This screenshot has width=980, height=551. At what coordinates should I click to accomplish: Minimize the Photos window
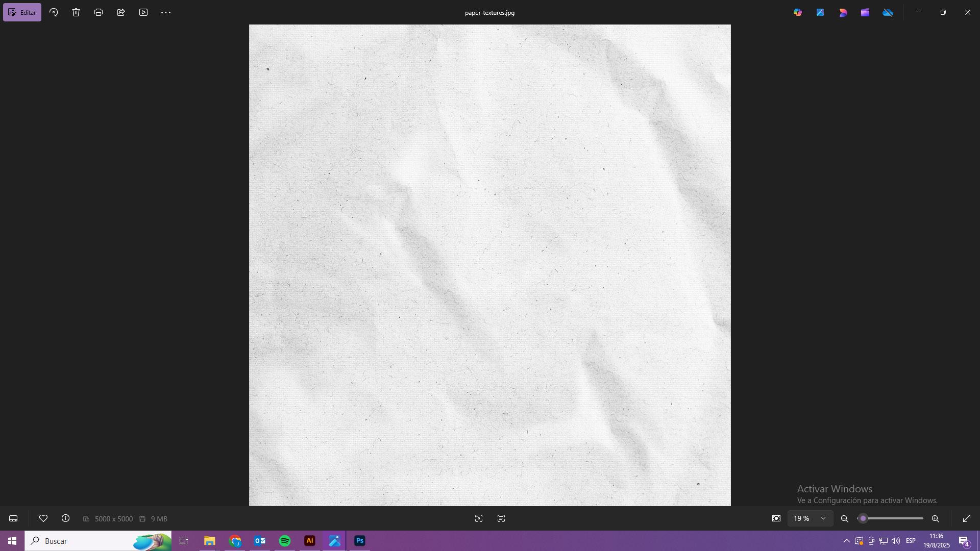pyautogui.click(x=919, y=12)
